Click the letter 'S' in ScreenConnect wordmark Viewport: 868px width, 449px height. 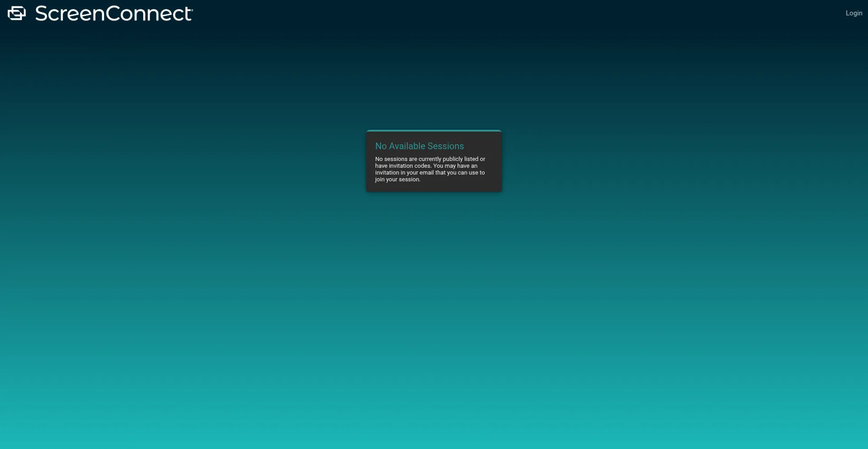42,14
